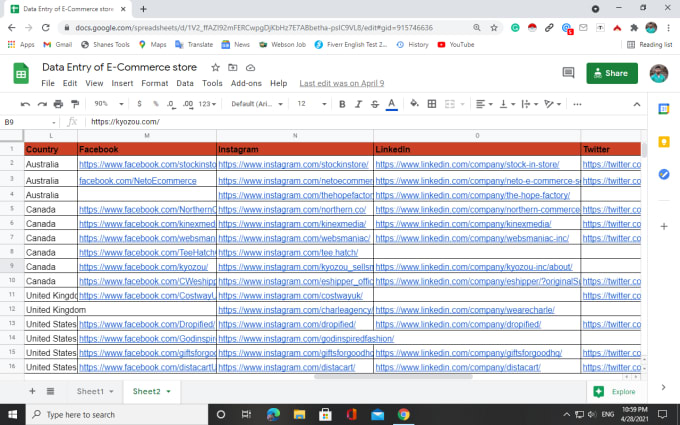The height and width of the screenshot is (425, 680).
Task: Open the text color picker
Action: (x=392, y=104)
